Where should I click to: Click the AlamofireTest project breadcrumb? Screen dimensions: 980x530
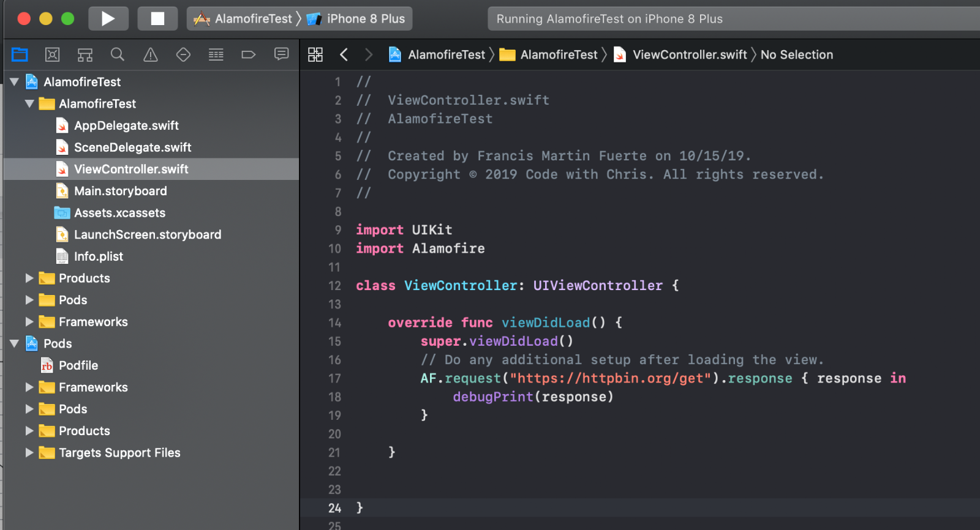pyautogui.click(x=437, y=54)
